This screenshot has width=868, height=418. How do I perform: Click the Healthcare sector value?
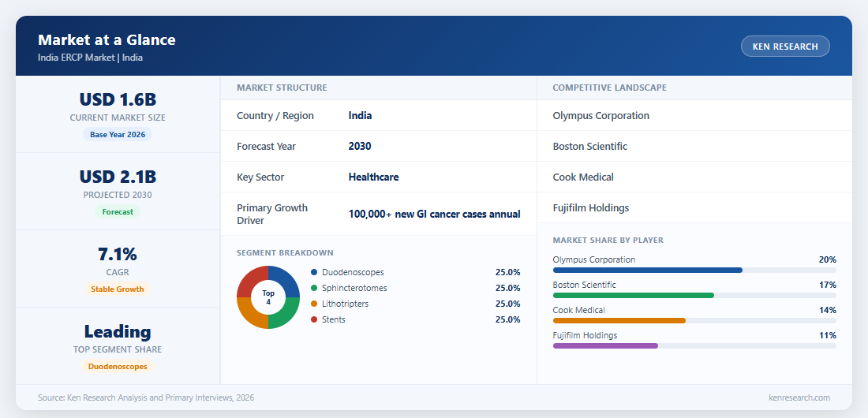[x=374, y=177]
